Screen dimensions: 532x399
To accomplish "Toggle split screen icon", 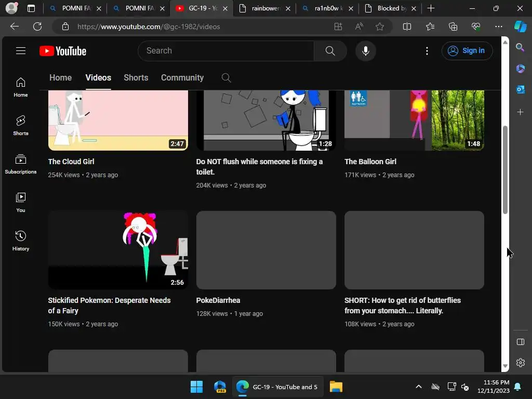I will pos(407,26).
